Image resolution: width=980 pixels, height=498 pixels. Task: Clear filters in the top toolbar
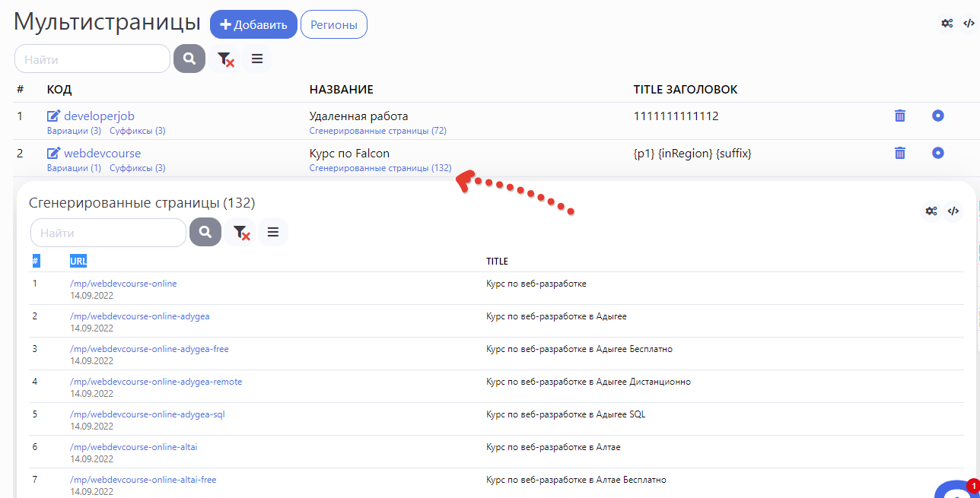(x=225, y=59)
